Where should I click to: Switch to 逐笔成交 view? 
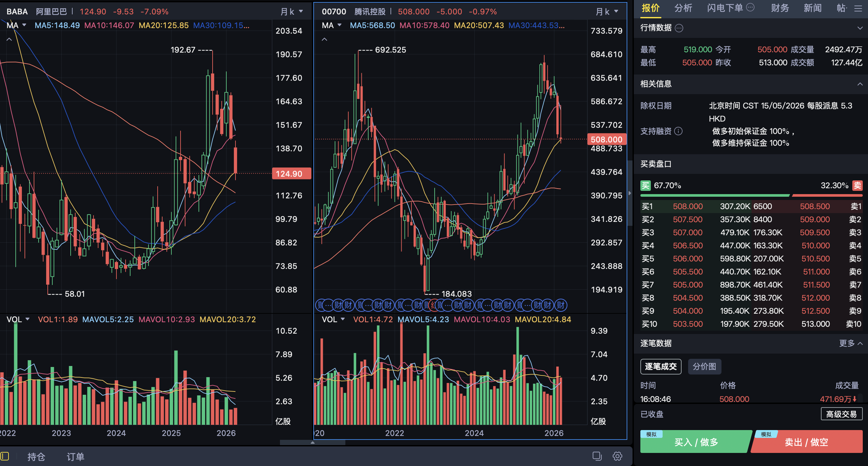click(660, 366)
